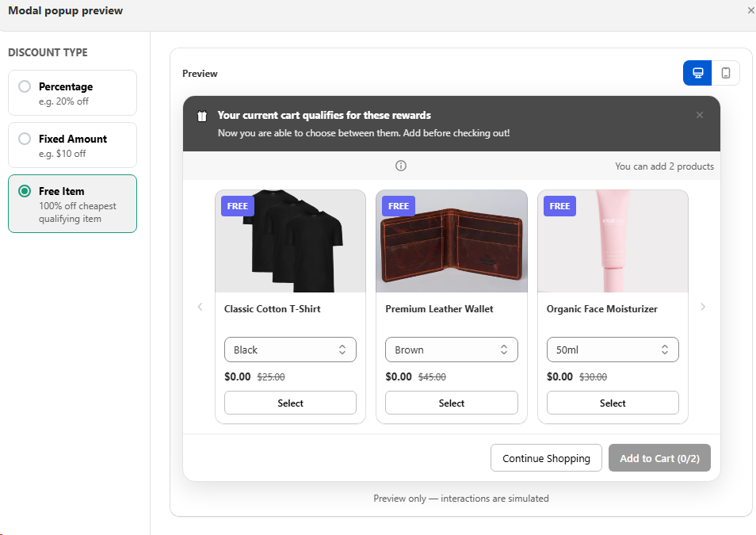756x535 pixels.
Task: Click Add to Cart (0/2) button
Action: pyautogui.click(x=659, y=458)
